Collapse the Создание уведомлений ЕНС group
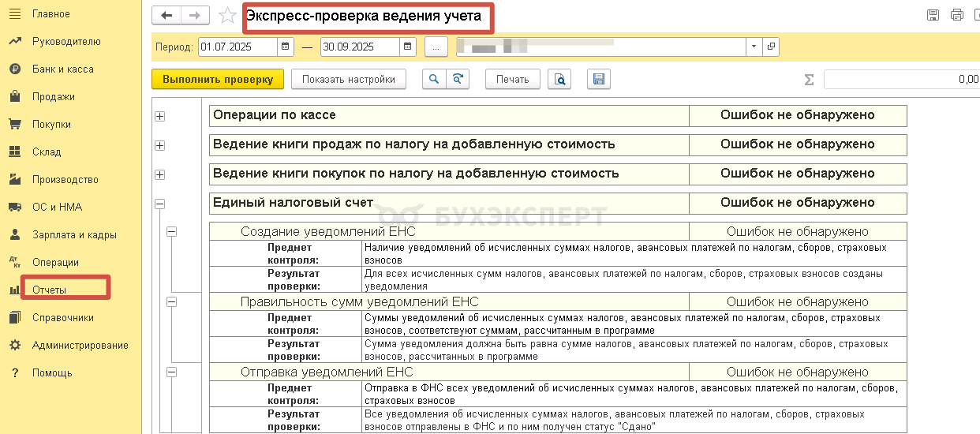 172,232
